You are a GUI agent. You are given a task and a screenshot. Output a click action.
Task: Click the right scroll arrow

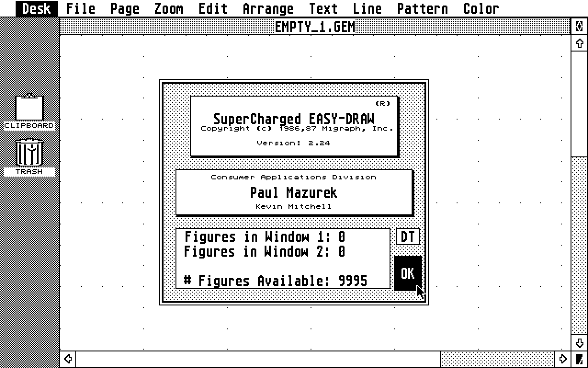click(x=563, y=359)
